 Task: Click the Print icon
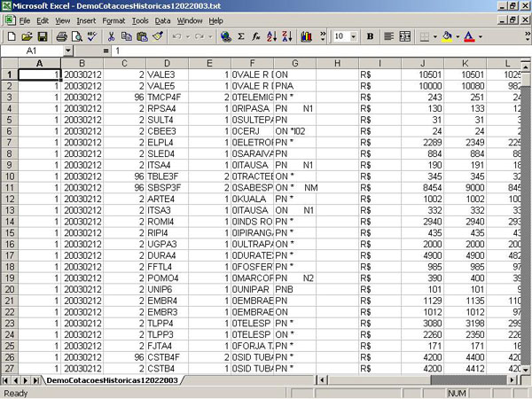tap(61, 37)
